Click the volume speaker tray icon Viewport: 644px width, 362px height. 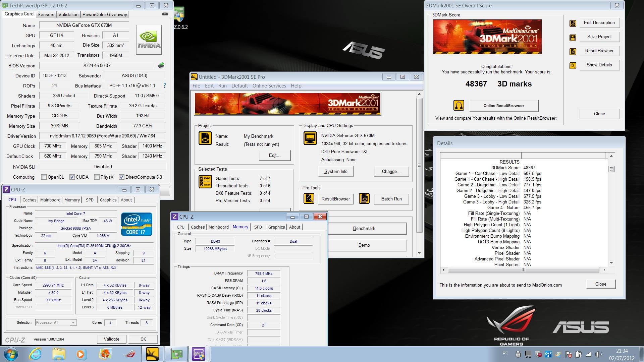tap(599, 354)
